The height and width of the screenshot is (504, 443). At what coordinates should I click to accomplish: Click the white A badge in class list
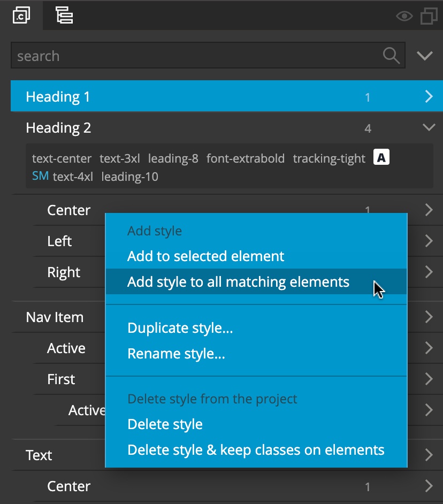(x=381, y=157)
